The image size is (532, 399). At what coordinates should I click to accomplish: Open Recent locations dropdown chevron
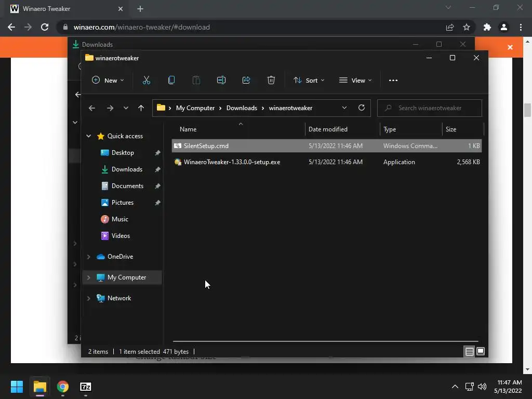pos(126,108)
